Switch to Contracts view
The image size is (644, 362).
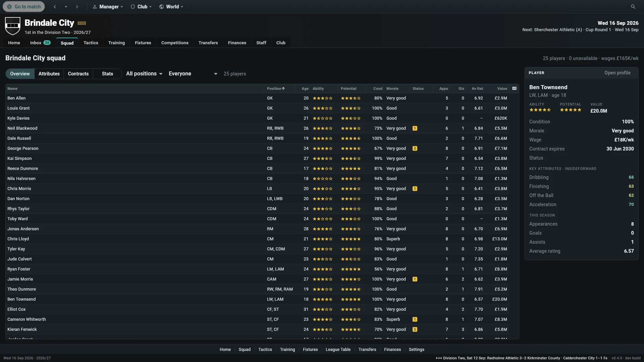[78, 74]
